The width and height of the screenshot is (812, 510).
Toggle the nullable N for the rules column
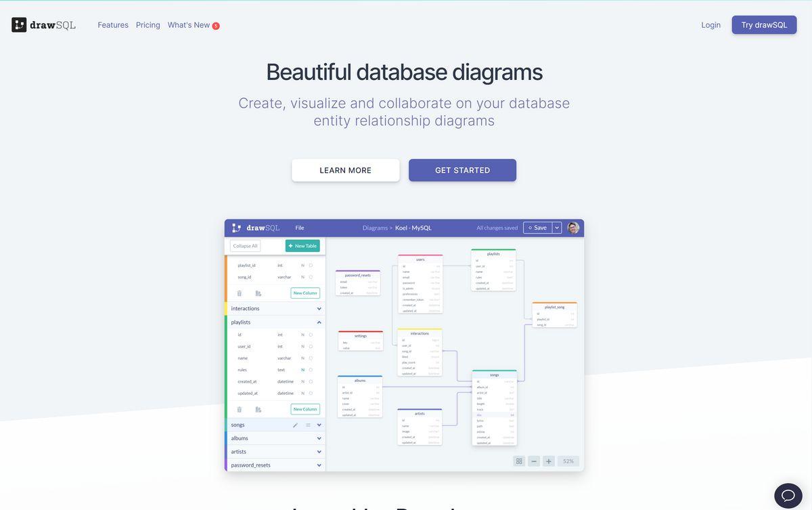pos(302,370)
